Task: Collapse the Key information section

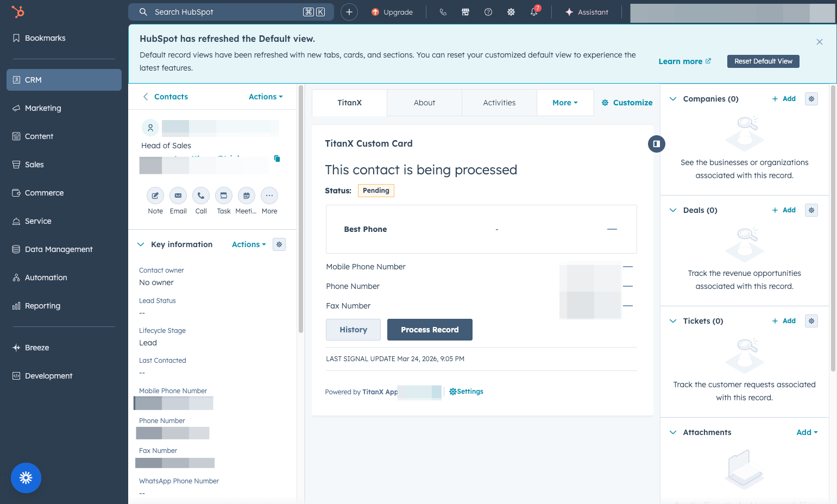Action: click(141, 244)
